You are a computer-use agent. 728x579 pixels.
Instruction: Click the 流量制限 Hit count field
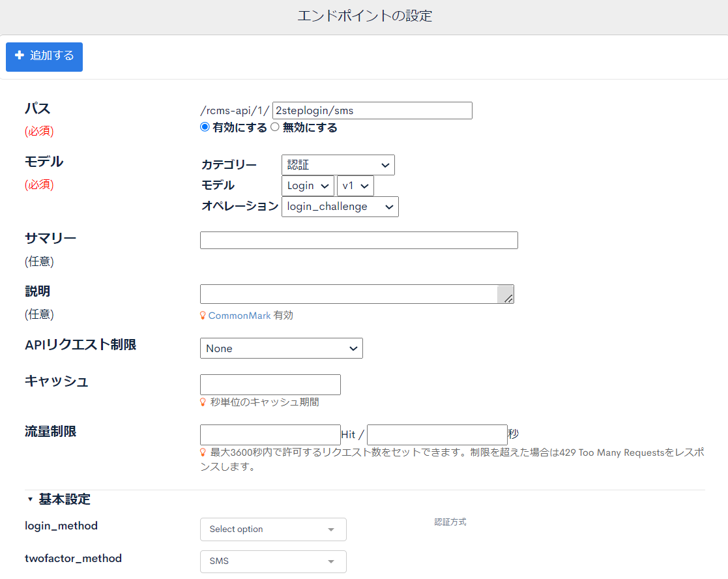coord(270,435)
